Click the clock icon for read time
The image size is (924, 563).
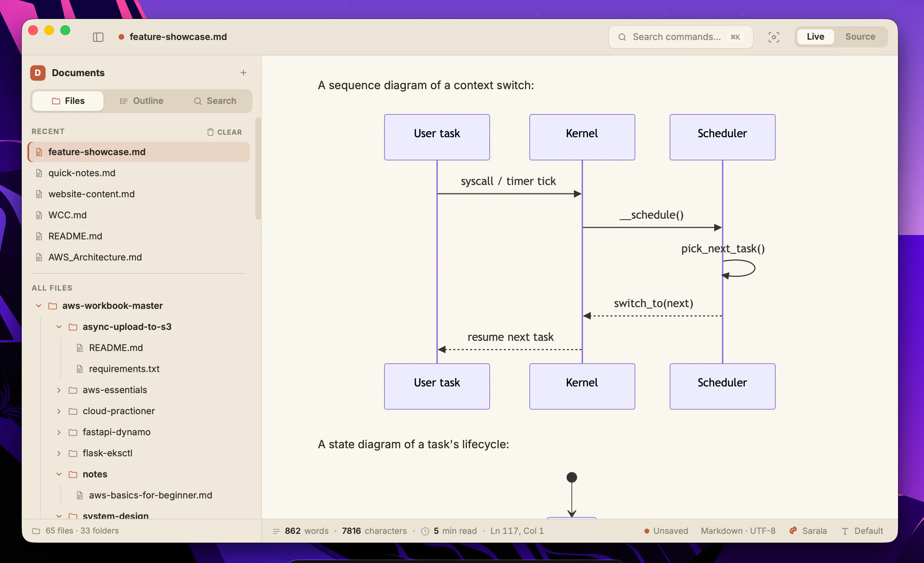425,531
